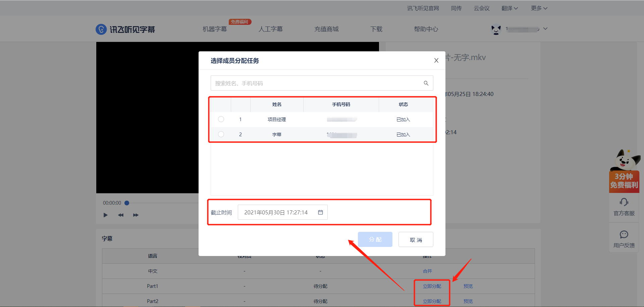Click the 取消 button
644x307 pixels.
tap(416, 240)
